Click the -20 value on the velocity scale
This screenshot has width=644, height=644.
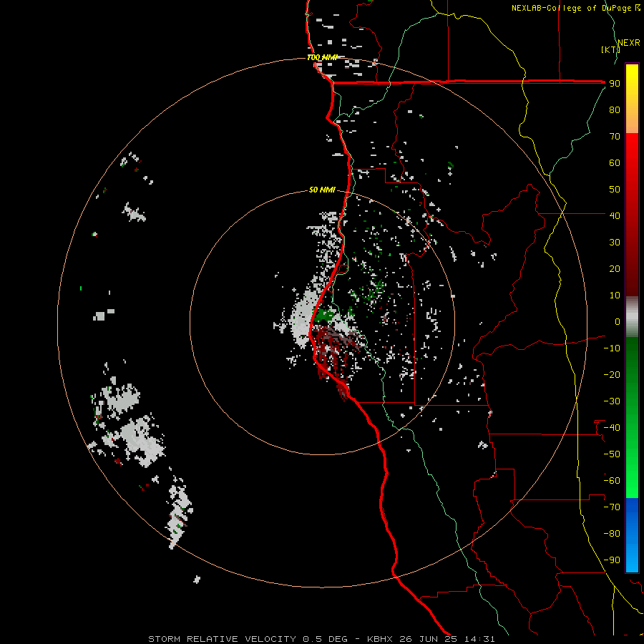pos(612,374)
